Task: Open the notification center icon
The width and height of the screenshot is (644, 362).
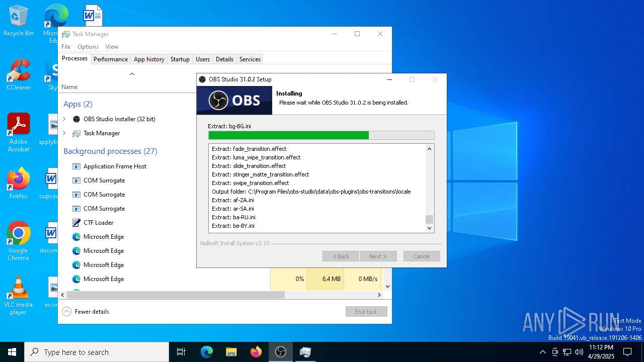Action: click(x=627, y=352)
